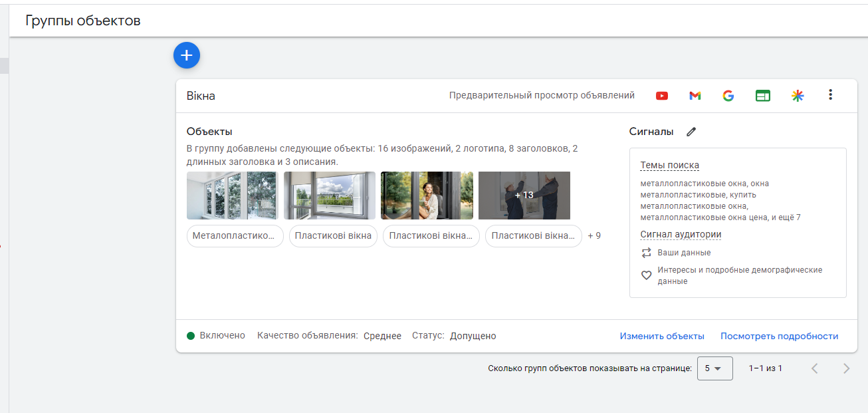Preview ad on Discover icon

(798, 96)
